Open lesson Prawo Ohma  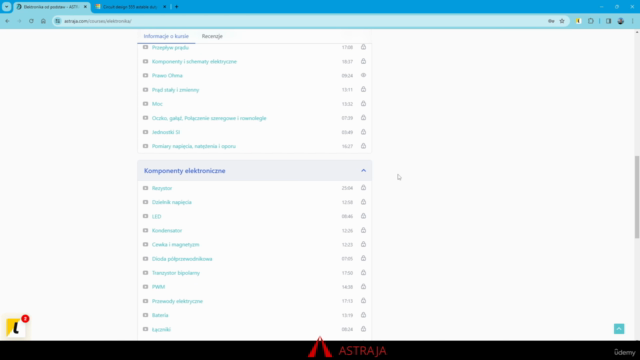pos(167,76)
